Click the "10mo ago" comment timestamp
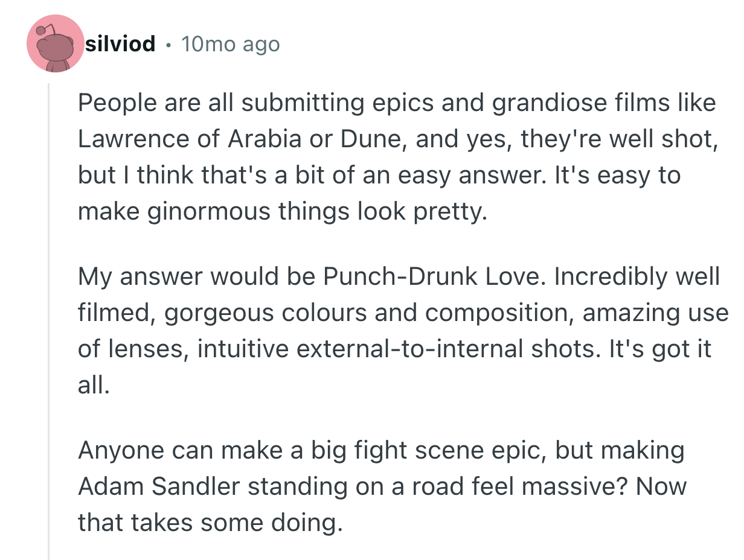The image size is (744, 560). [230, 44]
